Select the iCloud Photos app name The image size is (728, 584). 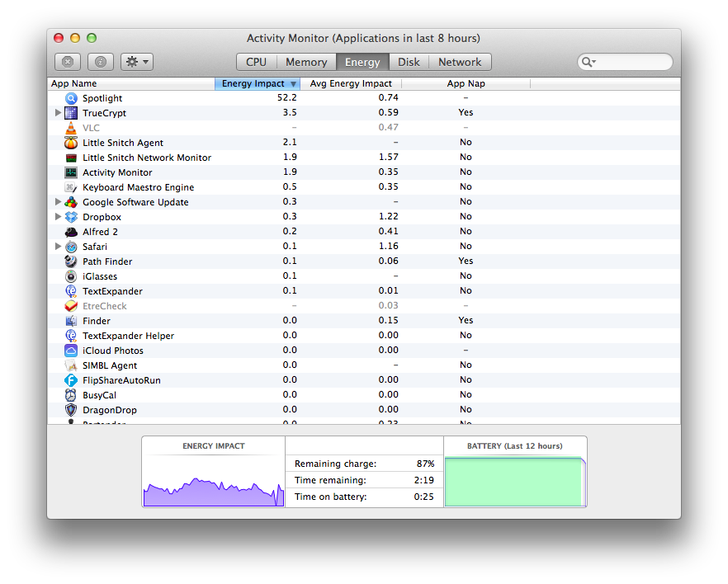pyautogui.click(x=113, y=351)
